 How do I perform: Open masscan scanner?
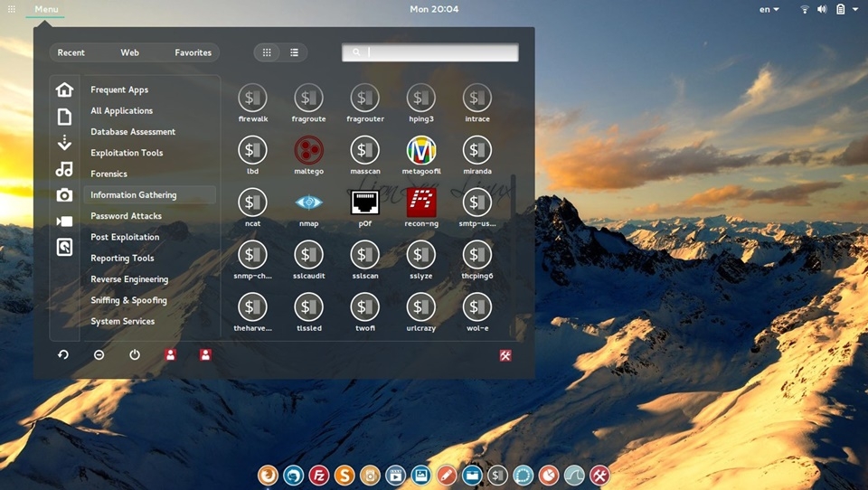click(x=364, y=155)
